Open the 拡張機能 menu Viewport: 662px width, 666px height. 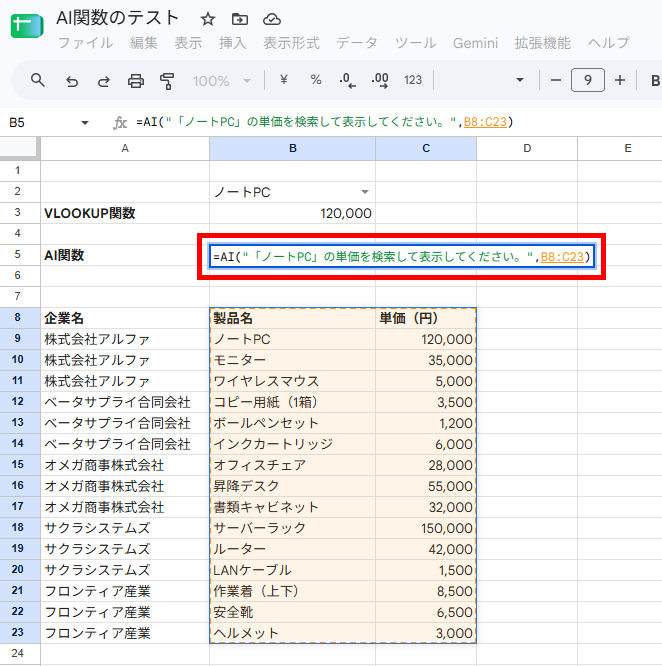coord(543,43)
